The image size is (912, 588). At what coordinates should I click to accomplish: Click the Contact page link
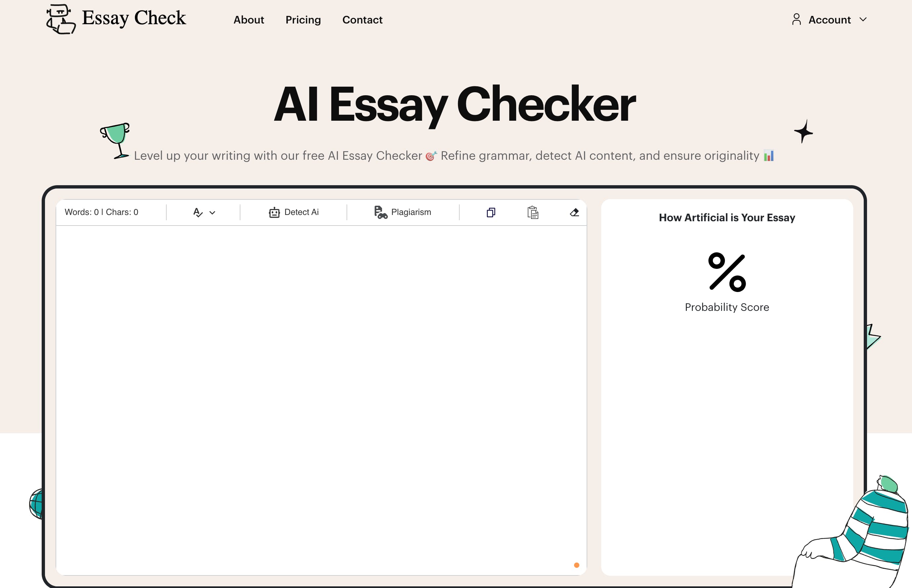(x=362, y=19)
